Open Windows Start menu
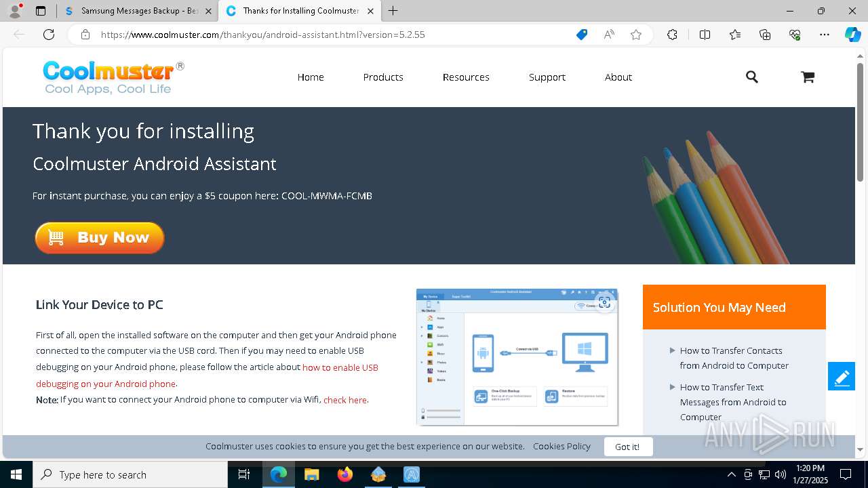868x488 pixels. pyautogui.click(x=16, y=474)
